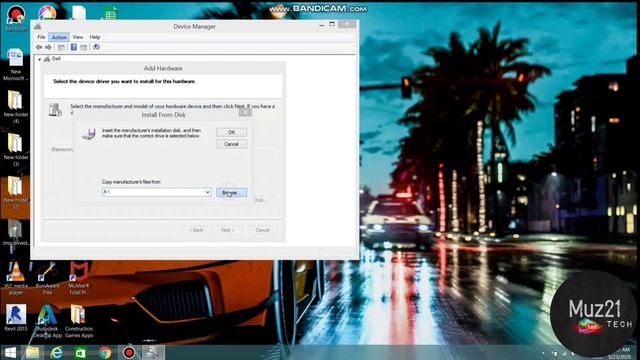640x360 pixels.
Task: Click Device Manager toolbar Forward arrow
Action: pyautogui.click(x=48, y=47)
